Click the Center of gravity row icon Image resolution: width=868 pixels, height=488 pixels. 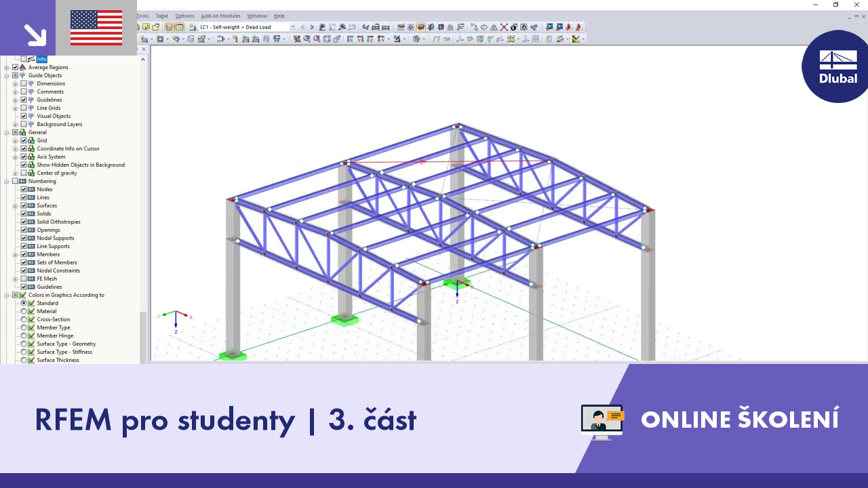coord(31,173)
